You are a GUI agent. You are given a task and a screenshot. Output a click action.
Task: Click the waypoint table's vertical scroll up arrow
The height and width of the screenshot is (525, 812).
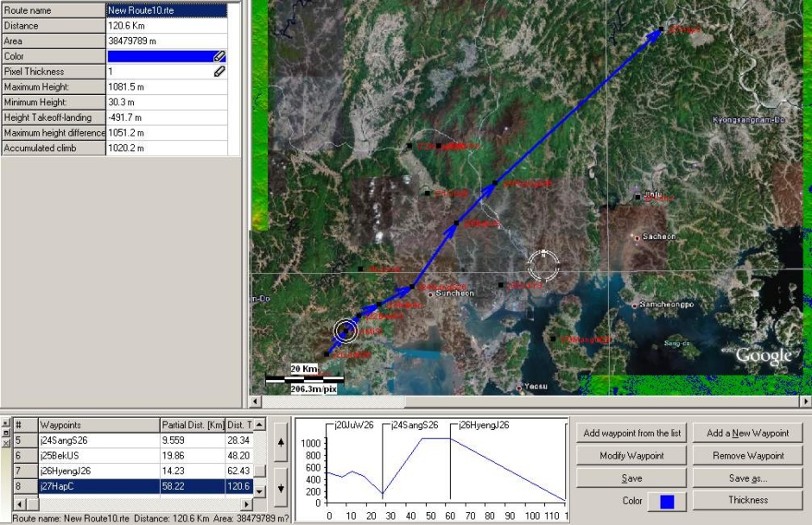pyautogui.click(x=260, y=425)
